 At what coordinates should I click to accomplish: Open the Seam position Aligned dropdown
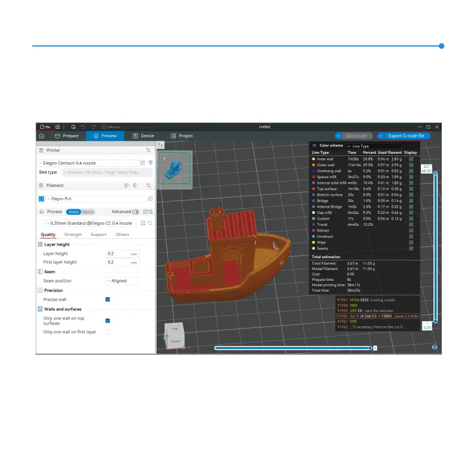click(x=123, y=281)
